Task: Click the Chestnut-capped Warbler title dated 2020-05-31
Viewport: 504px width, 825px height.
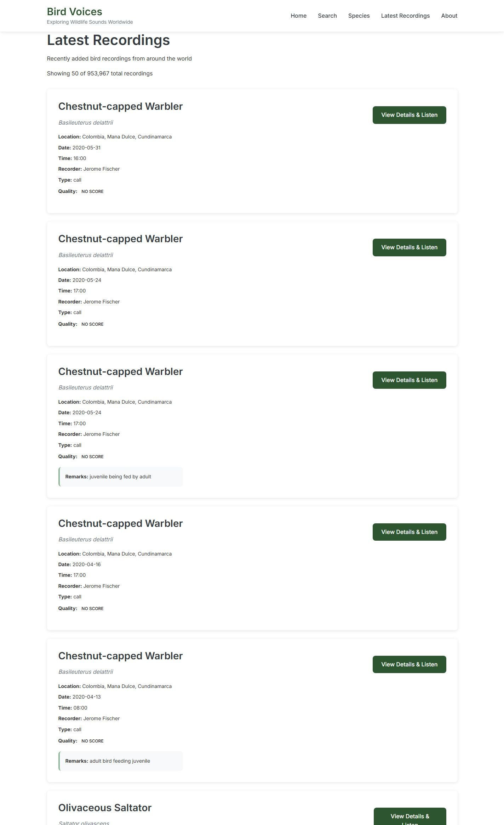Action: click(x=120, y=106)
